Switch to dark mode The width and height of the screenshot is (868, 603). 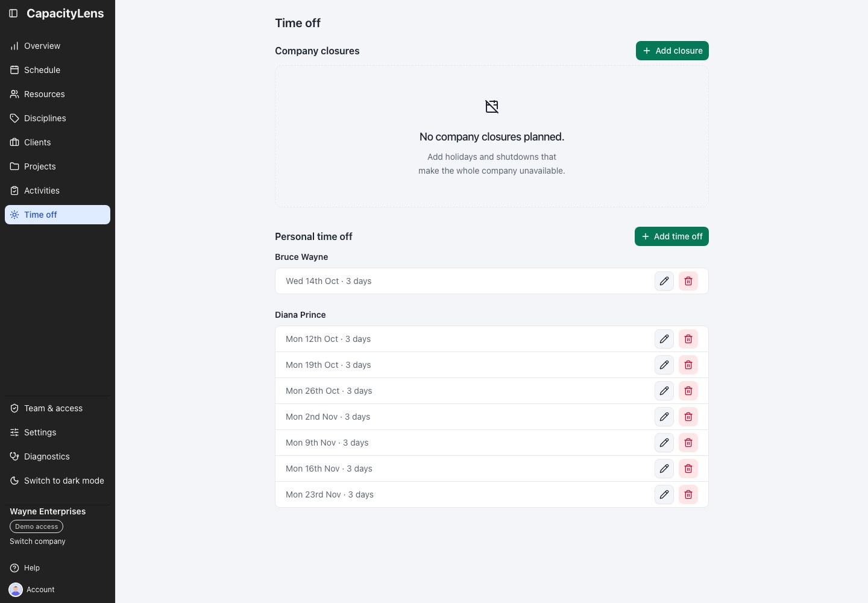(x=57, y=481)
